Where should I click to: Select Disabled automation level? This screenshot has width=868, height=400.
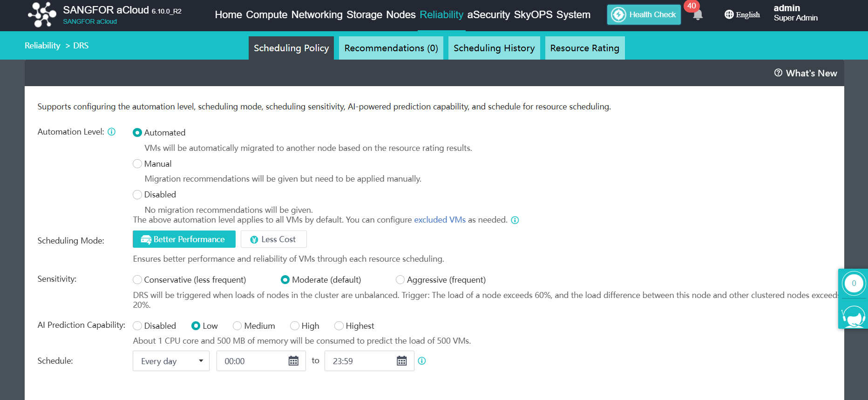(x=137, y=195)
